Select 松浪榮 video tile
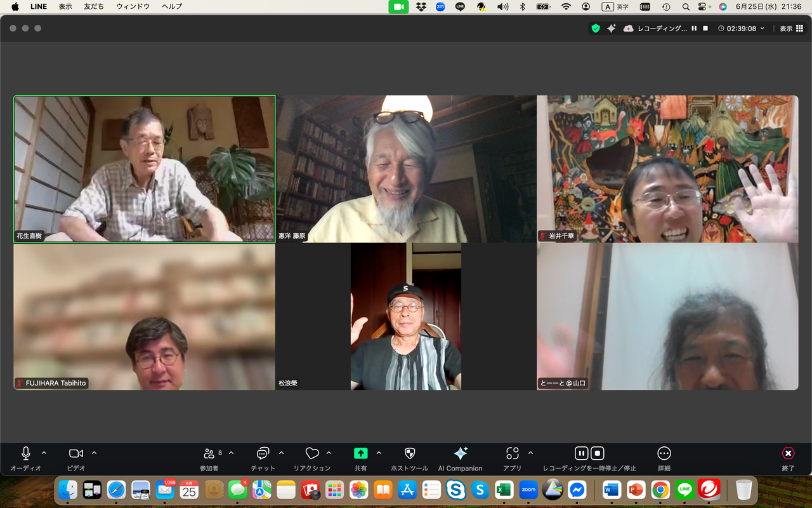This screenshot has width=812, height=508. [x=406, y=317]
